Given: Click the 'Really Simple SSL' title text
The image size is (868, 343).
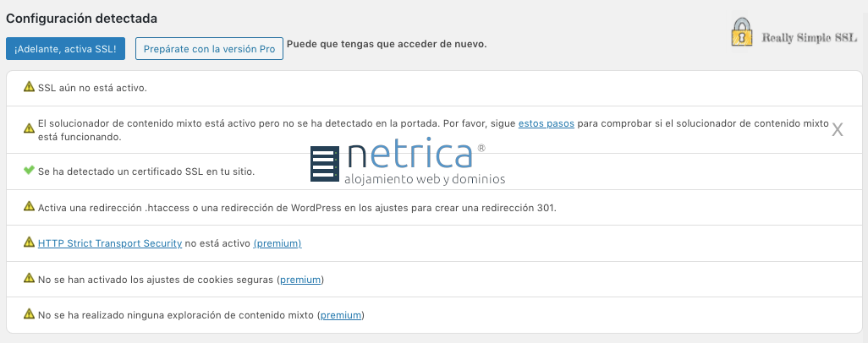Looking at the screenshot, I should click(x=809, y=38).
